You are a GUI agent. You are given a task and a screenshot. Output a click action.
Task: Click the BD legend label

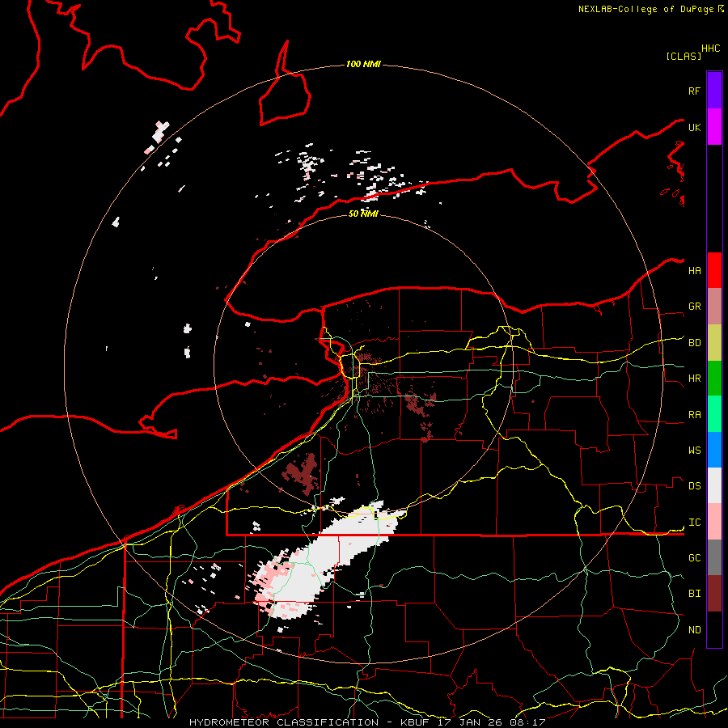(x=694, y=343)
